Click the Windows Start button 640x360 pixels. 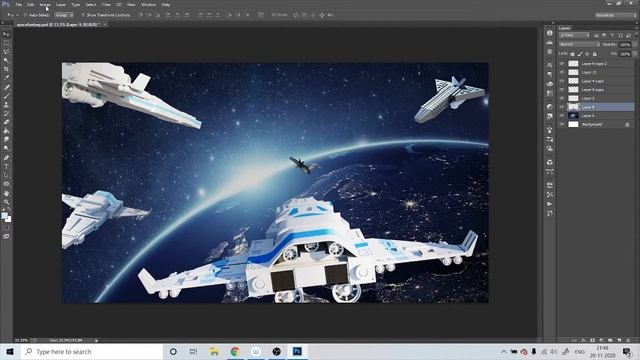coord(10,351)
